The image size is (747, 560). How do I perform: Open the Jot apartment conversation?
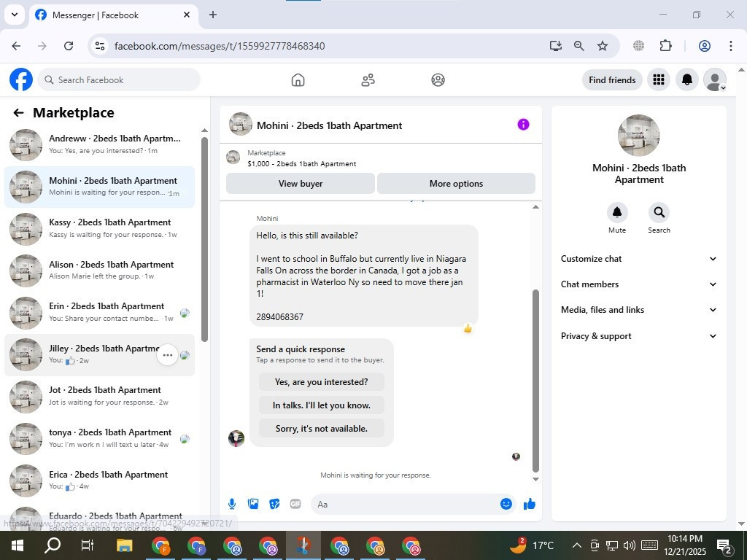(x=99, y=396)
